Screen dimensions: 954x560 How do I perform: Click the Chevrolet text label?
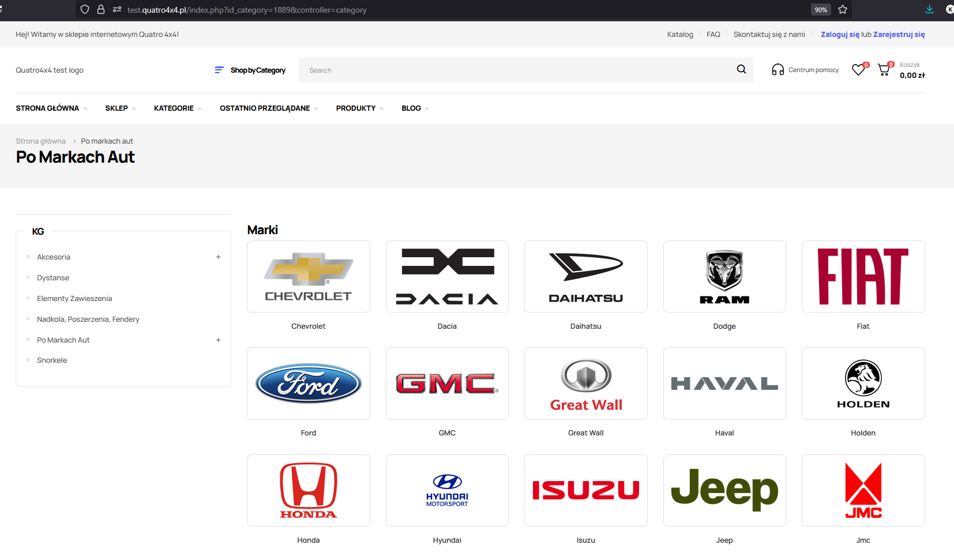coord(309,326)
